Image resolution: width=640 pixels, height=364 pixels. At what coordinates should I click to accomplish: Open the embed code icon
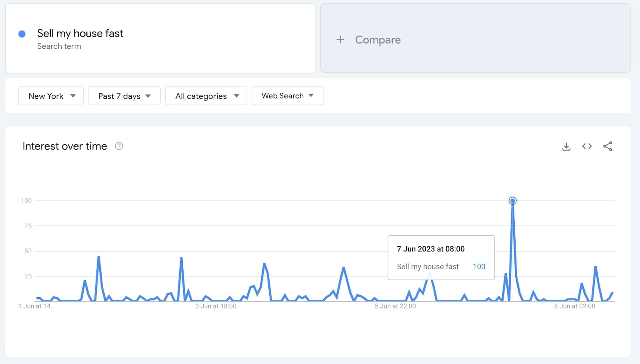click(587, 146)
